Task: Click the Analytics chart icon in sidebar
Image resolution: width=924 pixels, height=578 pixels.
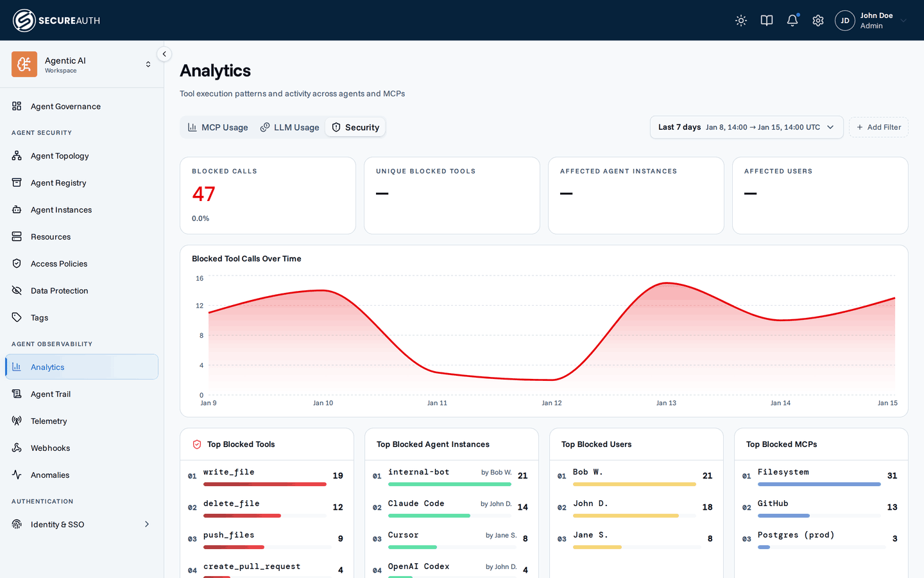Action: [17, 367]
